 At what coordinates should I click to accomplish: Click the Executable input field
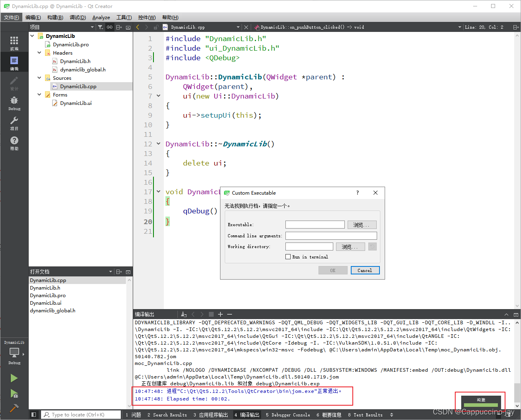pos(315,225)
